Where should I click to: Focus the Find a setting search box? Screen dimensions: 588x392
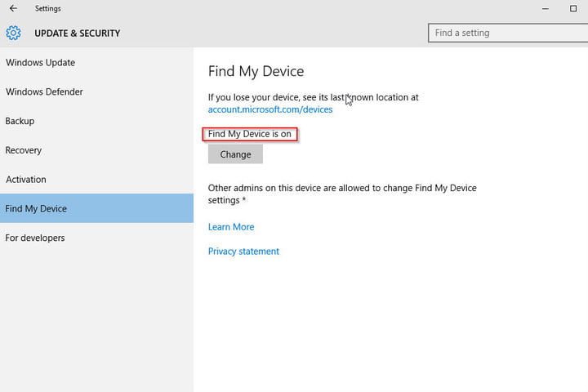(508, 33)
